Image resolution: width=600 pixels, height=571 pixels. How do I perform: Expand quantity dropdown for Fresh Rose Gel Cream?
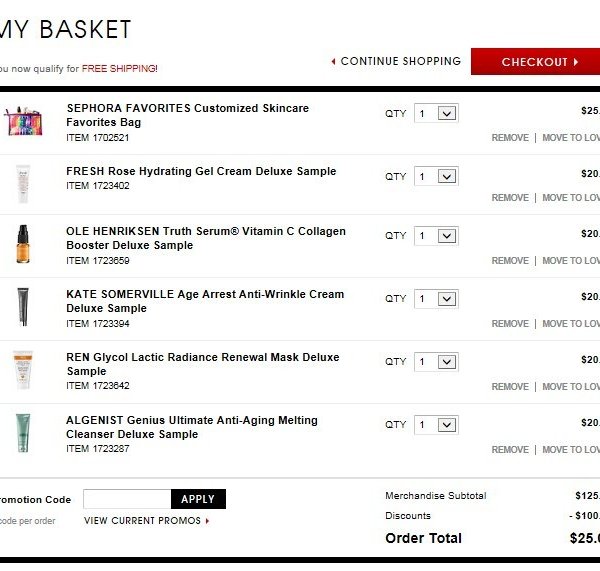436,177
